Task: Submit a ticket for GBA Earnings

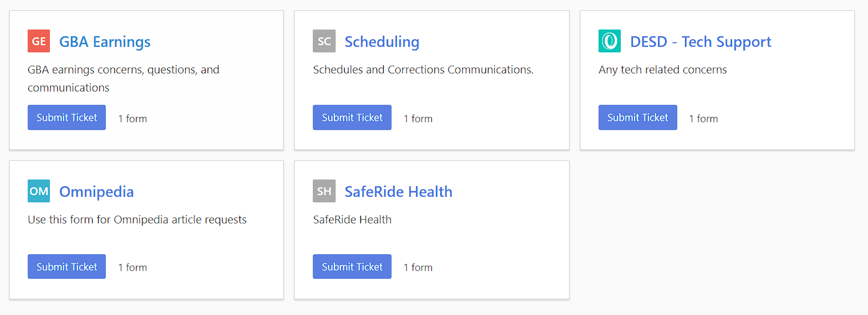Action: coord(67,117)
